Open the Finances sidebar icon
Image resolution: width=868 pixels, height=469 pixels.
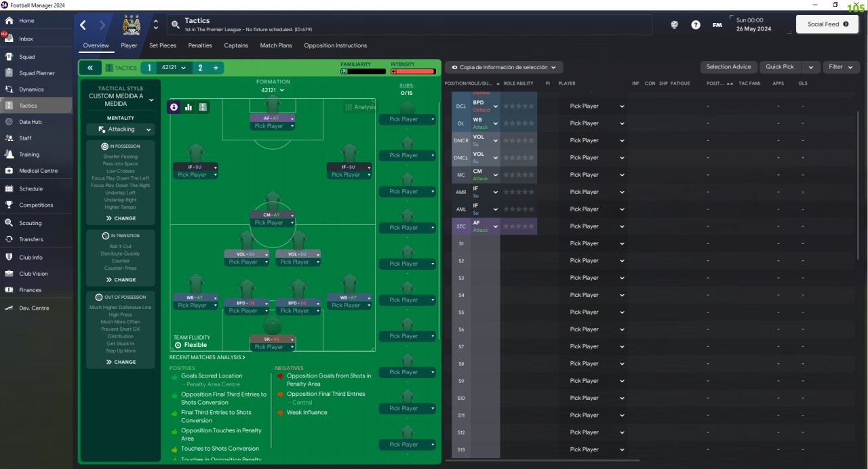9,290
